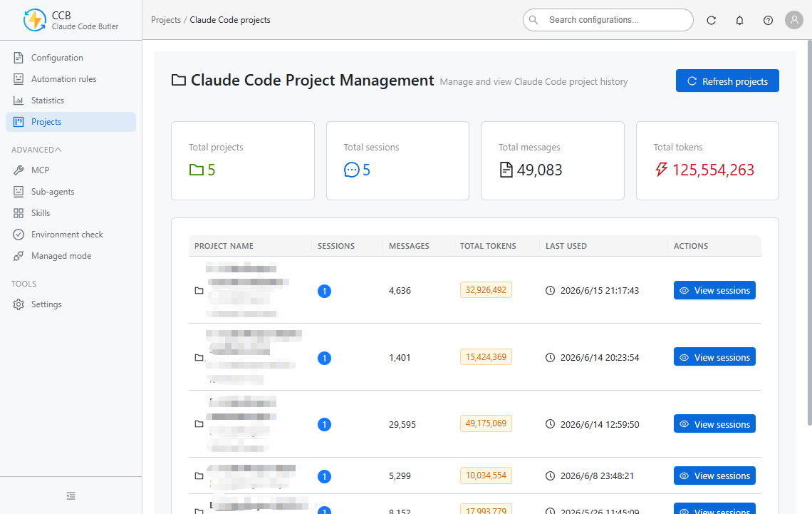Select Projects menu item
The height and width of the screenshot is (514, 812).
[71, 122]
